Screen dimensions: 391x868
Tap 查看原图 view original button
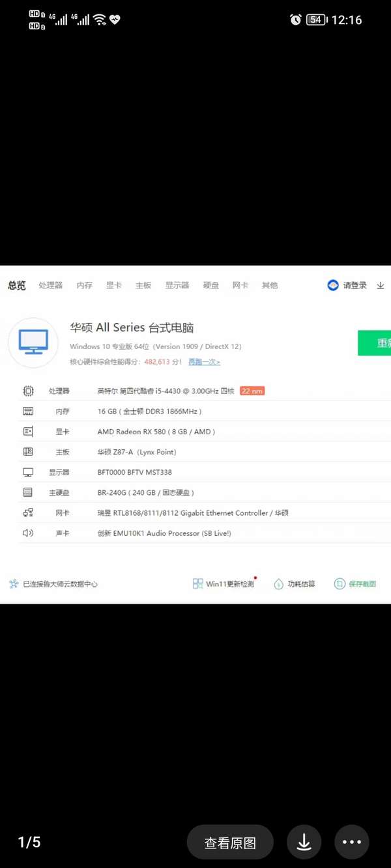coord(230,843)
